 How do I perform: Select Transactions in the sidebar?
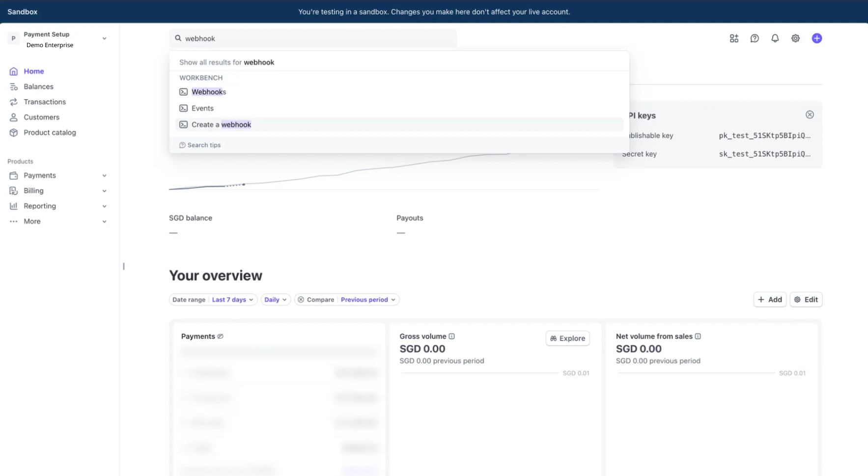[x=14, y=102]
